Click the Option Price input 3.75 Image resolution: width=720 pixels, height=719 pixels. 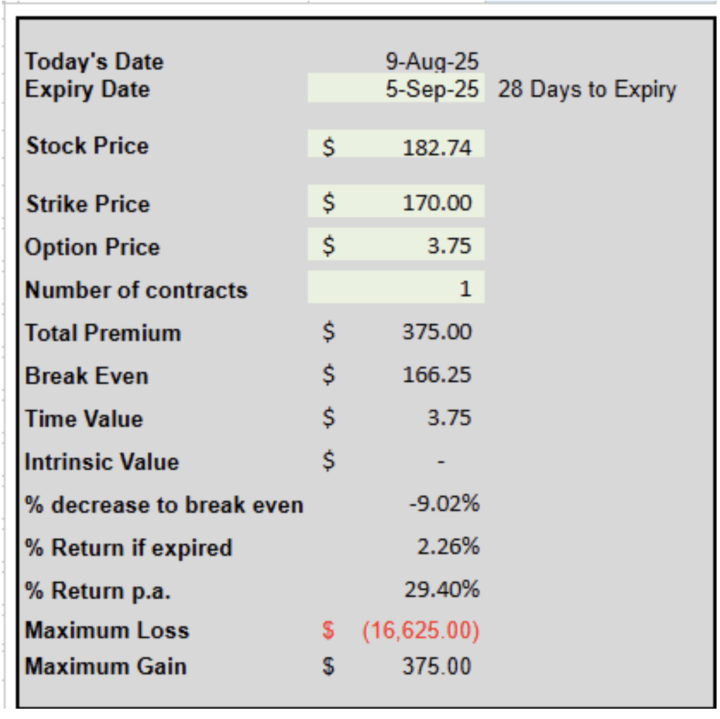pyautogui.click(x=396, y=244)
